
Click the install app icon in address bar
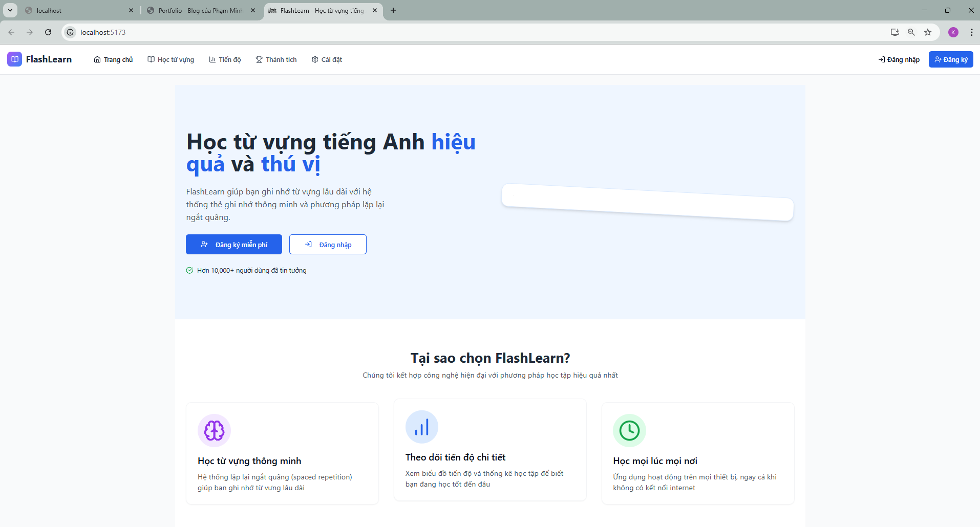[x=894, y=32]
